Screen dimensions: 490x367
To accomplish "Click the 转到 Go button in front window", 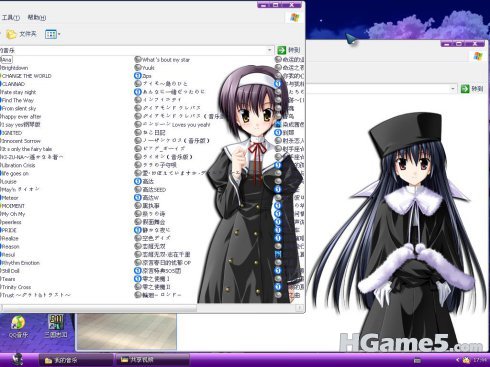I will (x=289, y=50).
